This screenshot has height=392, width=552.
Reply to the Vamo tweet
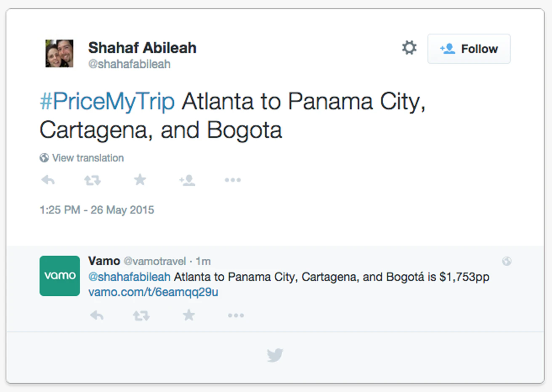point(97,315)
